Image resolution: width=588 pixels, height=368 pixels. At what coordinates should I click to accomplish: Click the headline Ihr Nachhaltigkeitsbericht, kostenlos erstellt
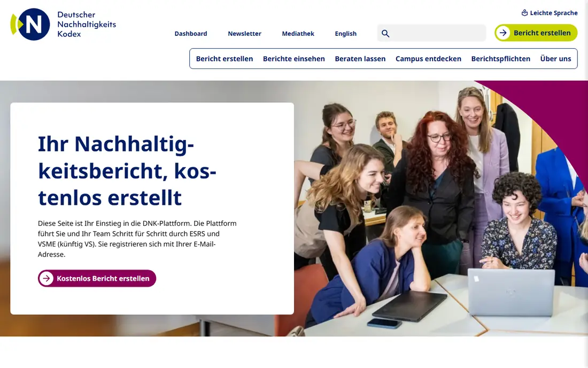128,171
